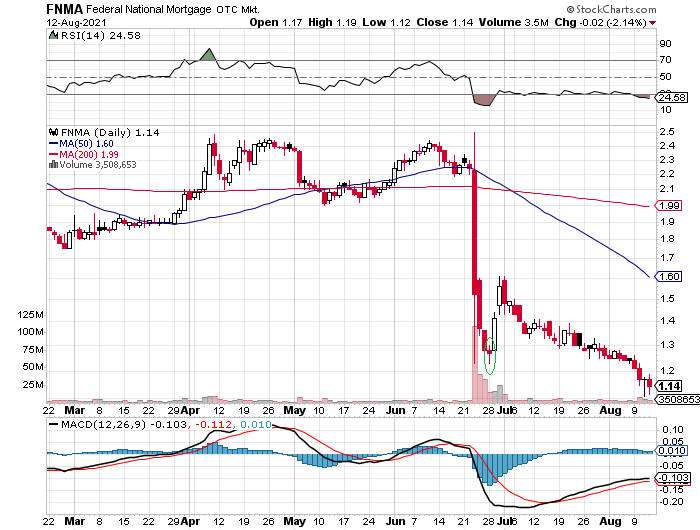Click the MACD(12,26,9) -0.103 label
This screenshot has height=530, width=700.
(118, 424)
